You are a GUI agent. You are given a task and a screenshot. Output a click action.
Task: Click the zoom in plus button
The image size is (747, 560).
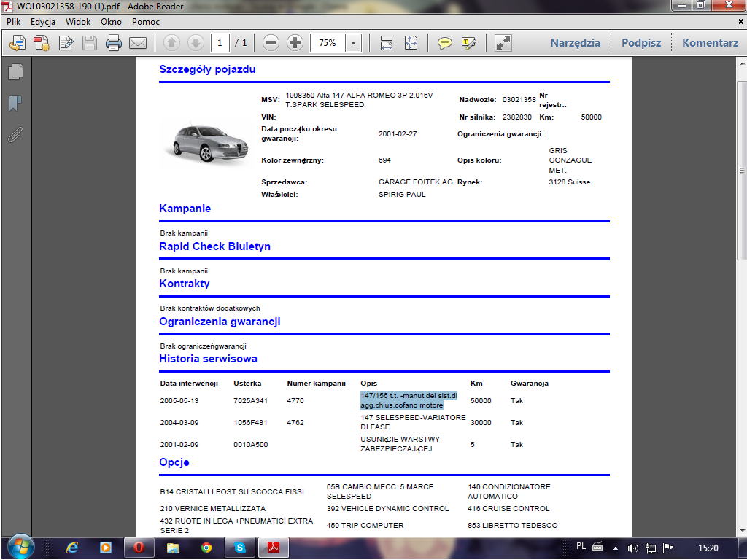[x=295, y=43]
